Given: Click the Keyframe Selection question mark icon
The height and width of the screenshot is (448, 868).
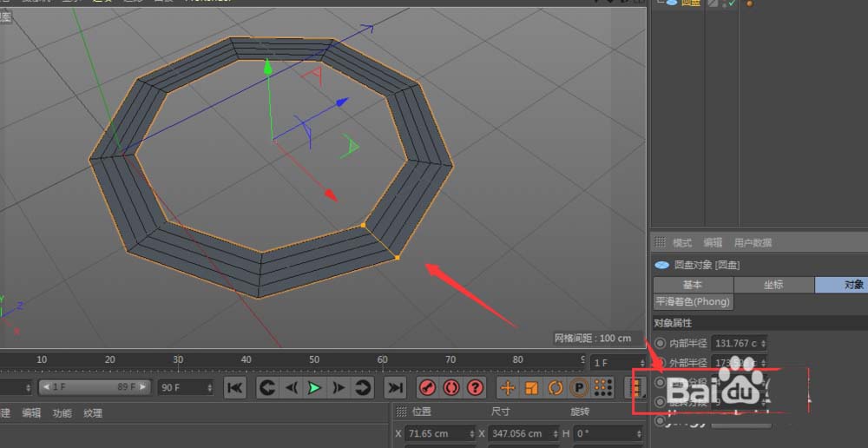Looking at the screenshot, I should (x=475, y=387).
